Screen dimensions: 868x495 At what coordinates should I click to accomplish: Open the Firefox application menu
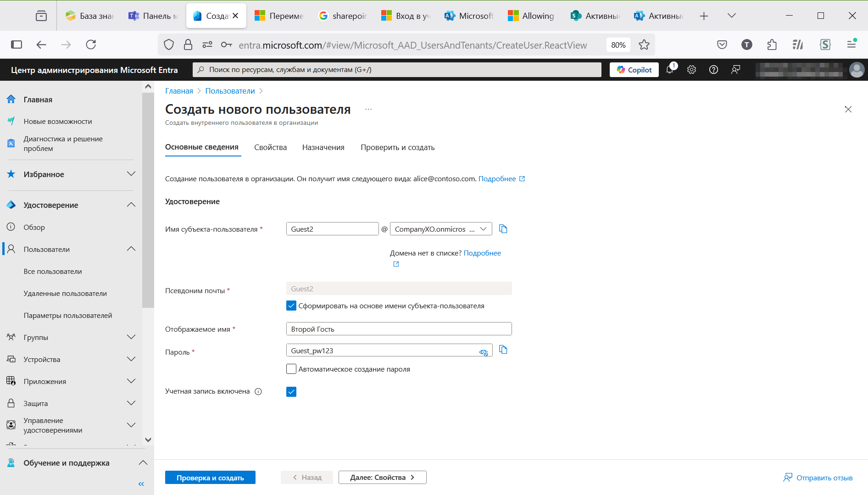coord(851,44)
